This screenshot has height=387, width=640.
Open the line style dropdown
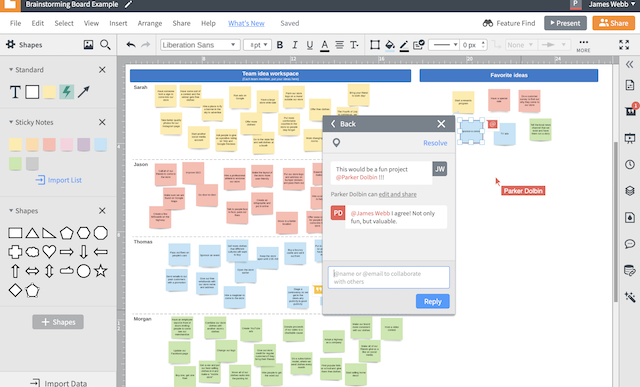tap(443, 45)
